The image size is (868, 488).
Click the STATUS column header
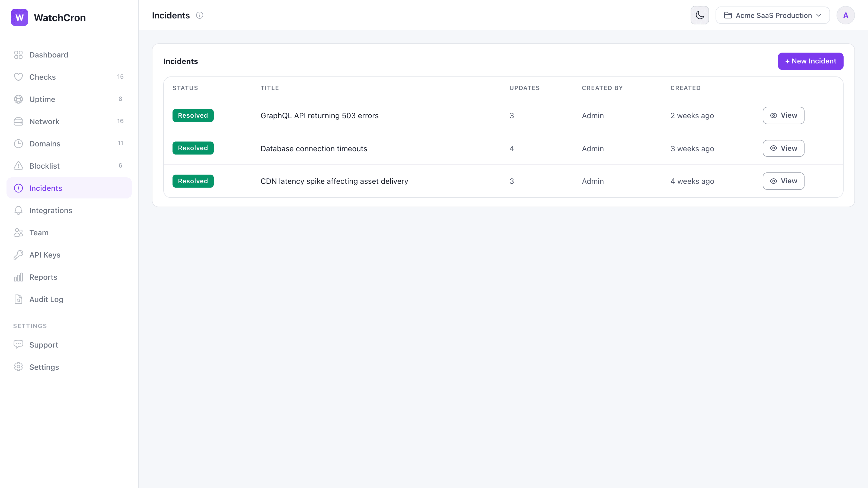pyautogui.click(x=185, y=88)
